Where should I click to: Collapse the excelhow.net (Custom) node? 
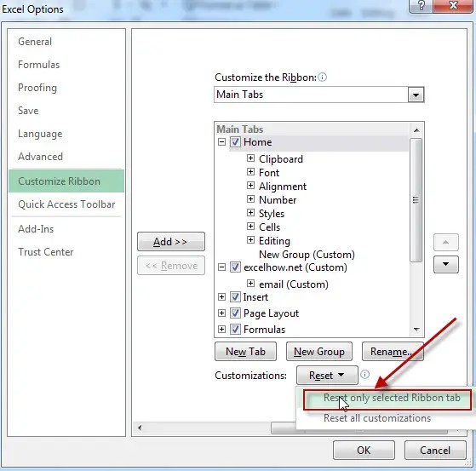click(x=222, y=267)
